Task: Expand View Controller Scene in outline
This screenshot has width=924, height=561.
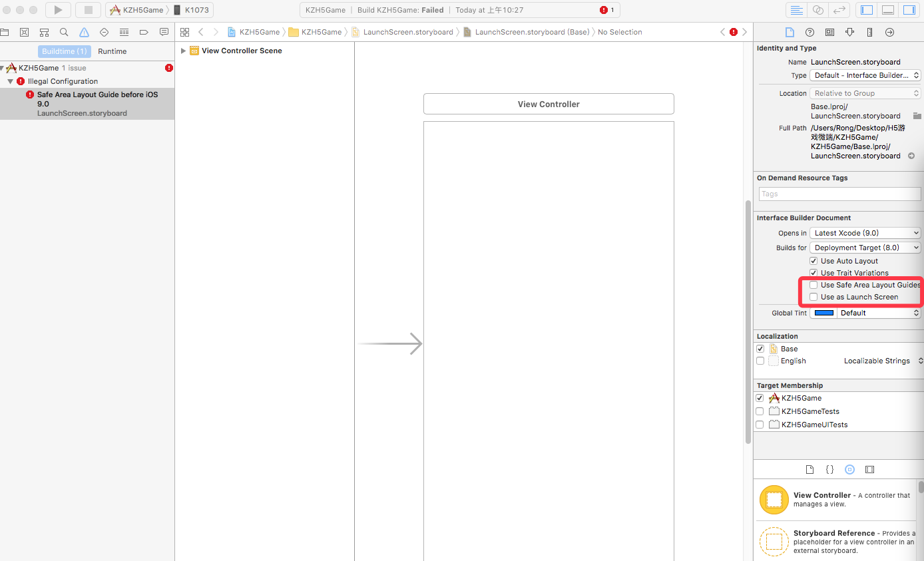Action: 184,51
